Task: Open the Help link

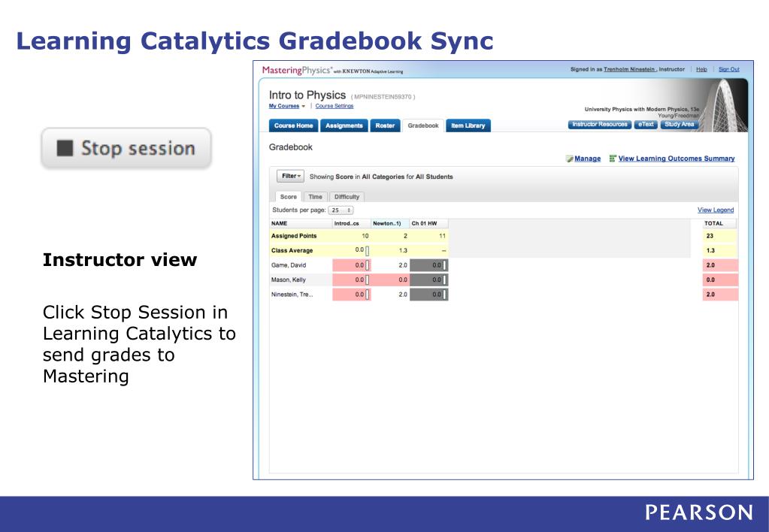Action: coord(701,69)
